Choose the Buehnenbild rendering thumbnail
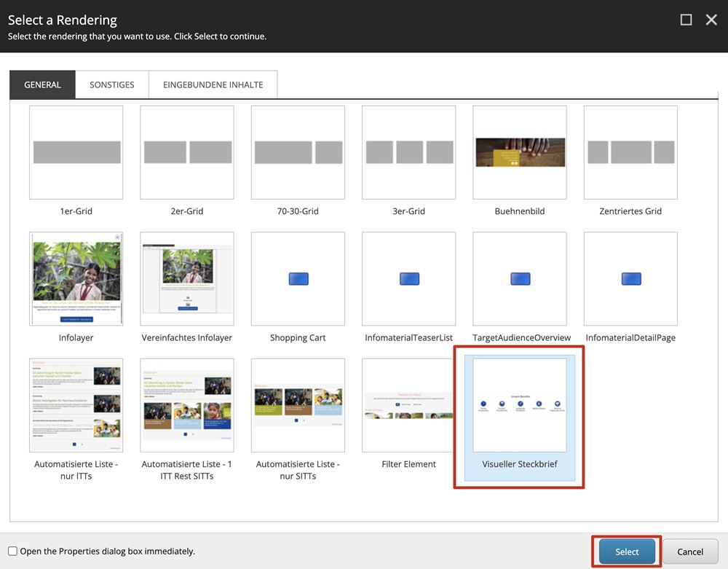The height and width of the screenshot is (569, 728). tap(520, 152)
